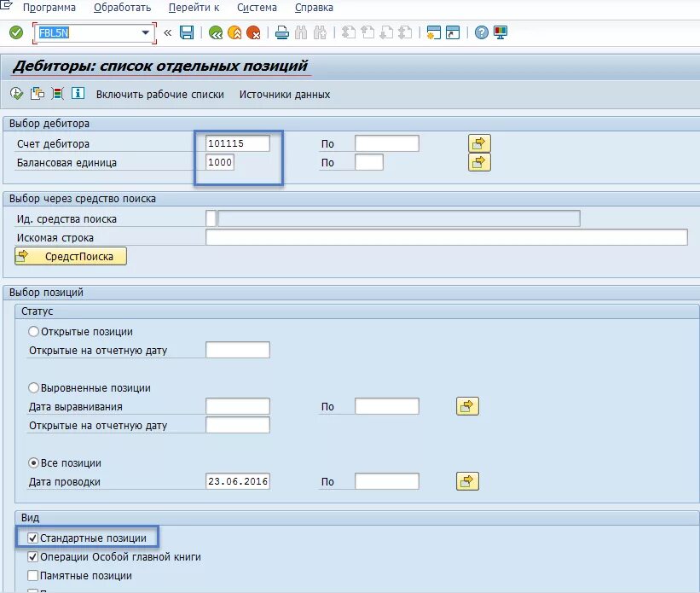Click the green Back arrow icon
Screen dimensions: 700x593
coord(216,32)
